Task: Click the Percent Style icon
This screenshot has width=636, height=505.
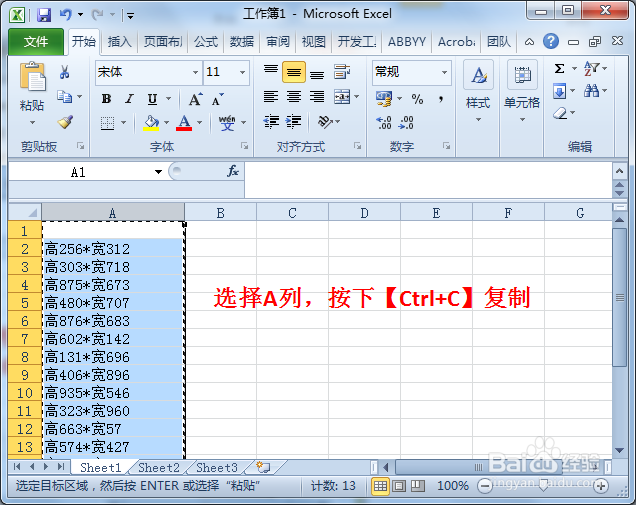Action: click(417, 99)
